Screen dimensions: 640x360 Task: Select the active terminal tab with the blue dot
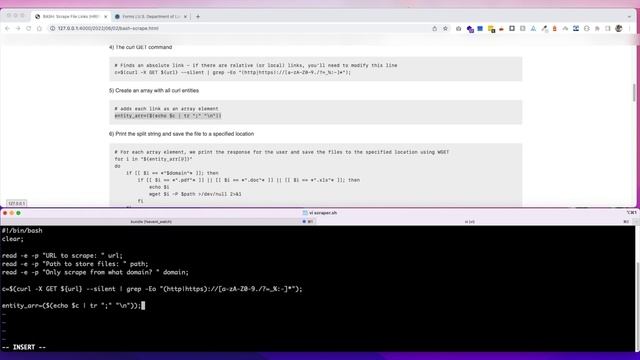[308, 222]
